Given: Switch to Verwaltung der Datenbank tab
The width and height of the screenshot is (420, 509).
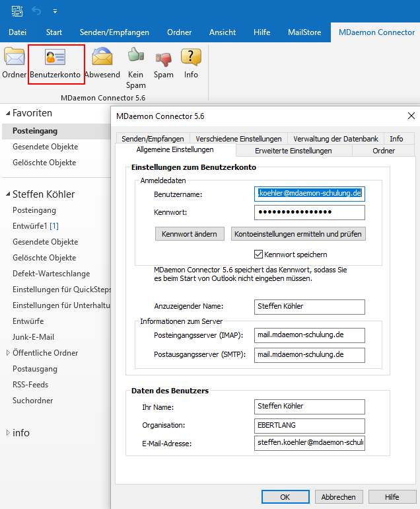Looking at the screenshot, I should tap(335, 139).
